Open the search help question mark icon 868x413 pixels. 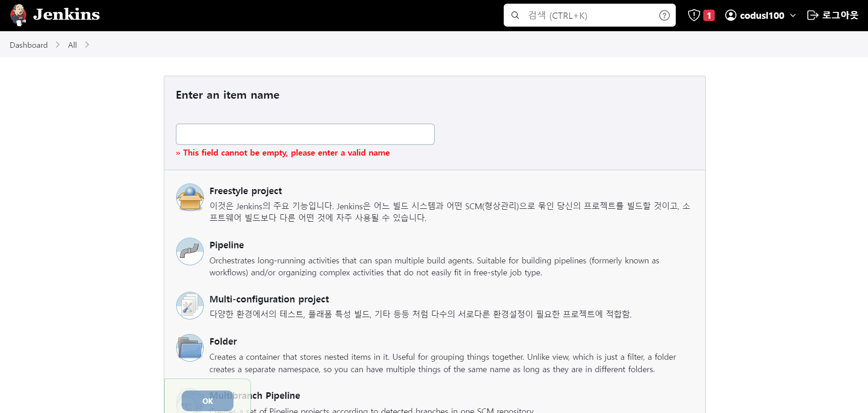click(664, 16)
